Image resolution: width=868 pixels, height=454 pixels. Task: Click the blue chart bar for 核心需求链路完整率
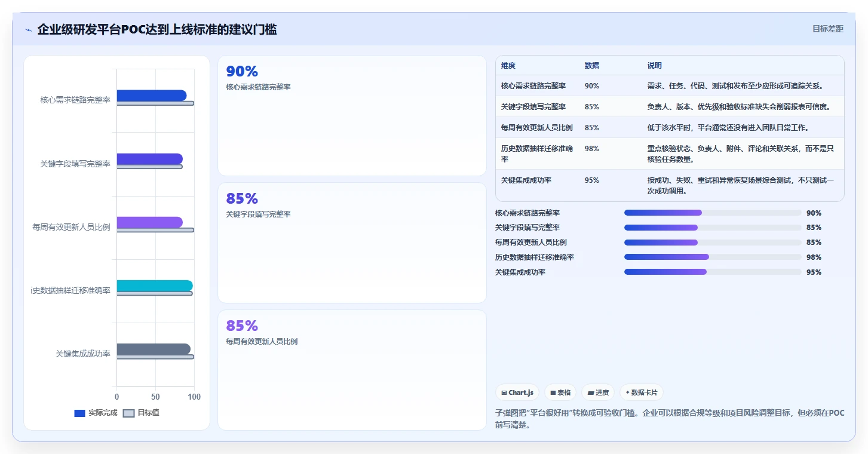click(151, 96)
